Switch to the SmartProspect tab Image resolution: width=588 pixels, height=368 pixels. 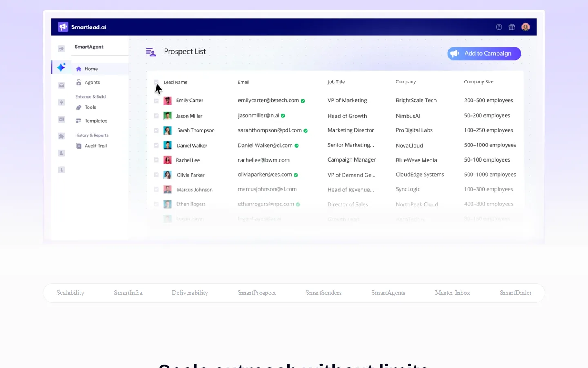tap(257, 293)
